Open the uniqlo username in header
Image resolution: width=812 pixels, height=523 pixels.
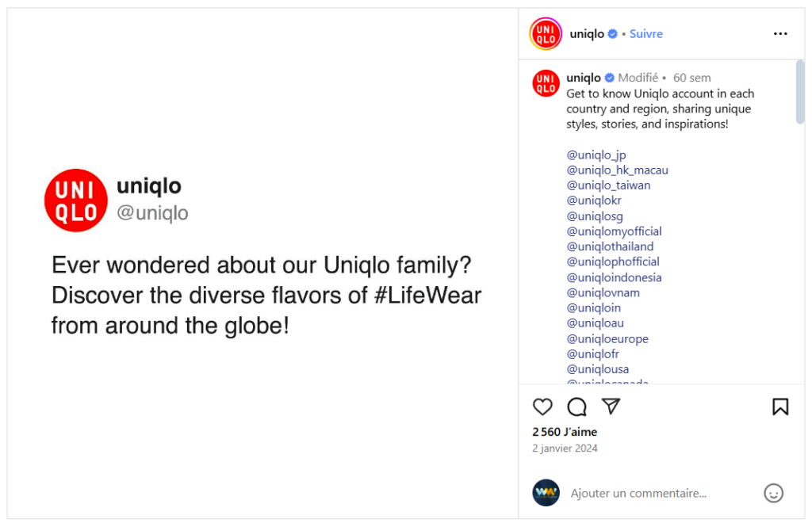[x=587, y=34]
